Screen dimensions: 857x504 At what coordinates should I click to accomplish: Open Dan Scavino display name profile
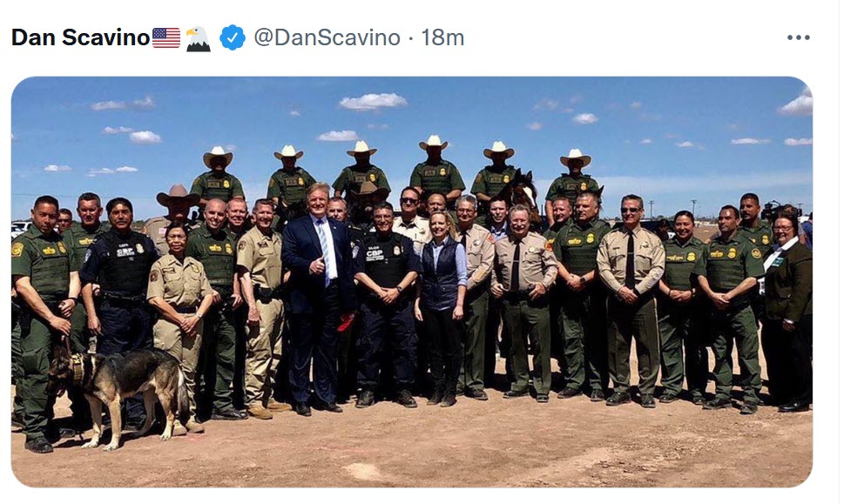click(80, 37)
